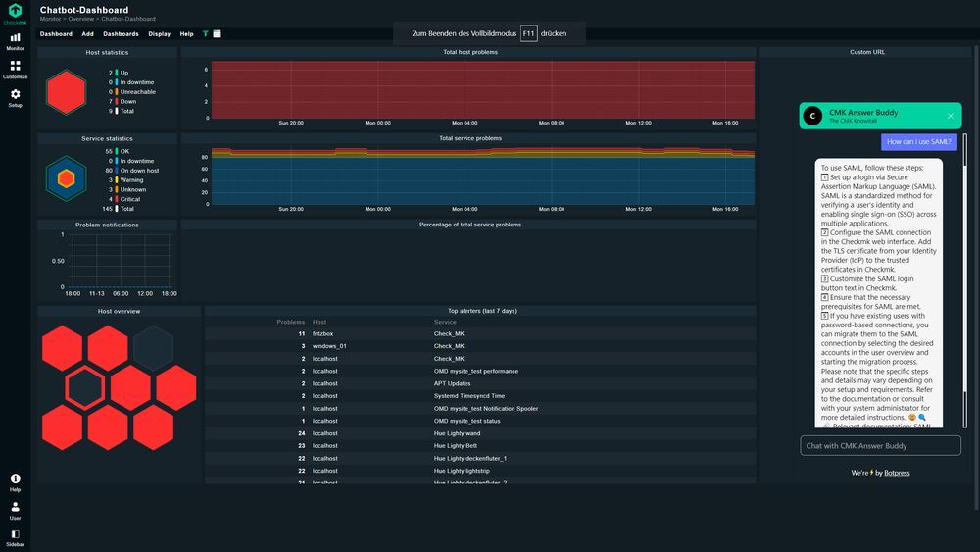The image size is (980, 552).
Task: Open the User menu icon
Action: [x=15, y=510]
